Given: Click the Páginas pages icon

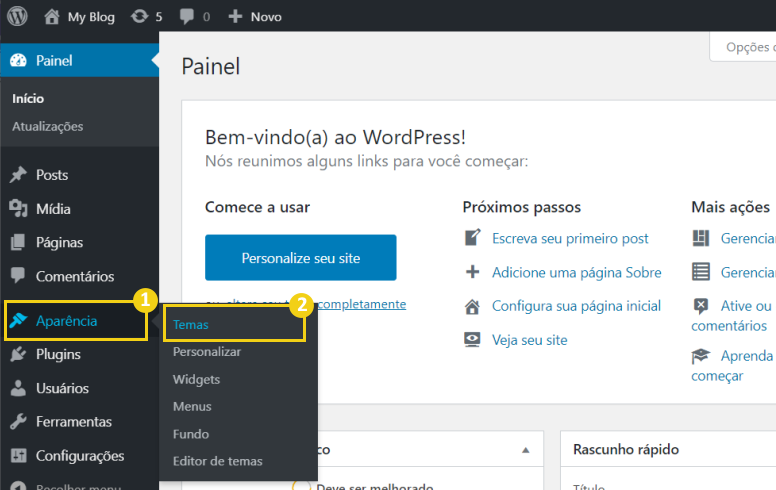Looking at the screenshot, I should click(18, 242).
